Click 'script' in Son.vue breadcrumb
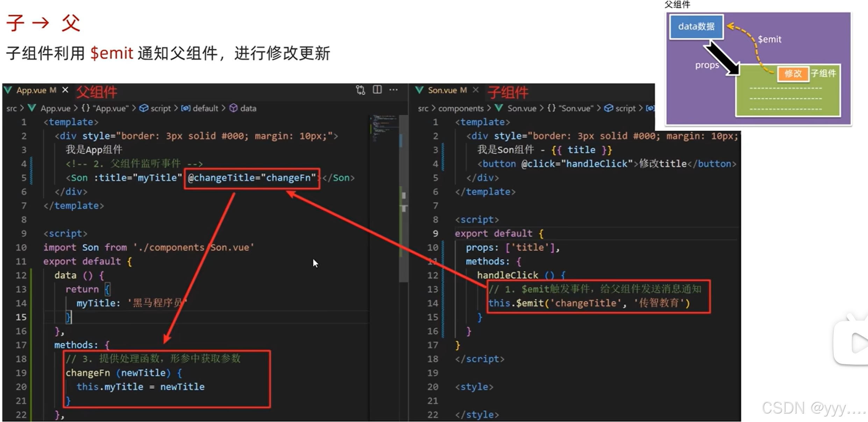868x422 pixels. point(625,108)
